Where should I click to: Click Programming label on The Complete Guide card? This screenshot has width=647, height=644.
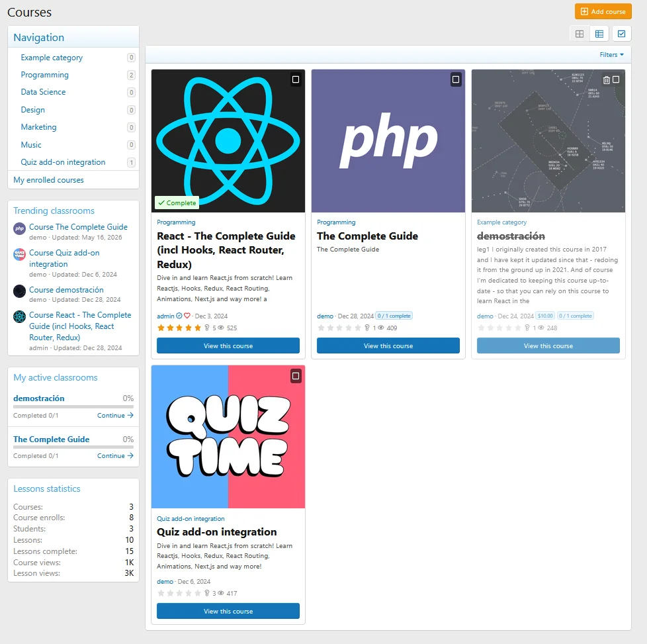point(336,222)
